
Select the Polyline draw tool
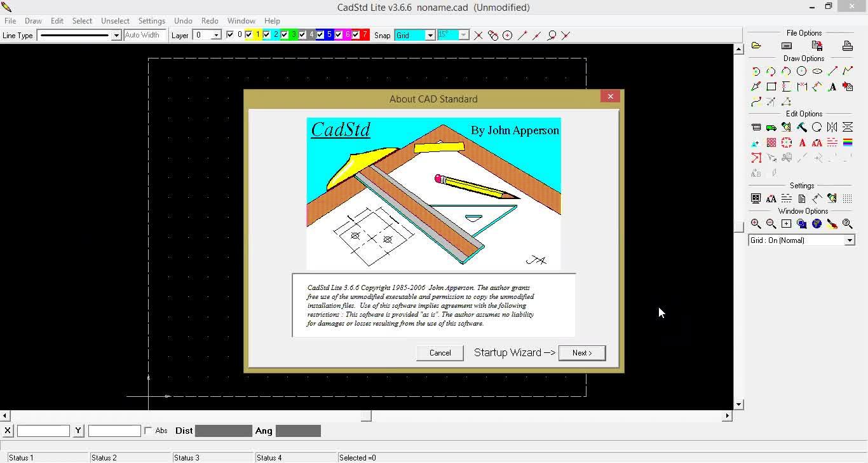tap(848, 71)
